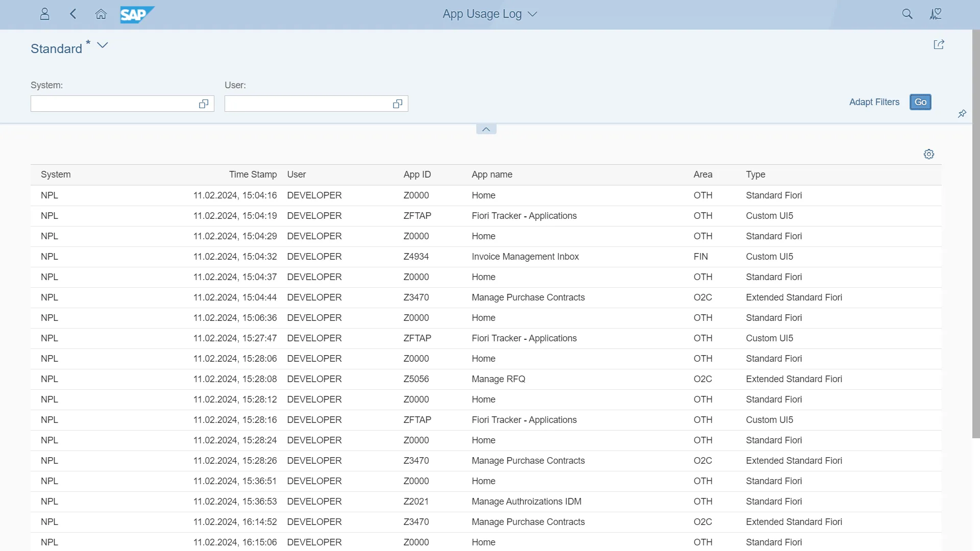This screenshot has height=551, width=980.
Task: Click the share export icon
Action: [x=939, y=44]
